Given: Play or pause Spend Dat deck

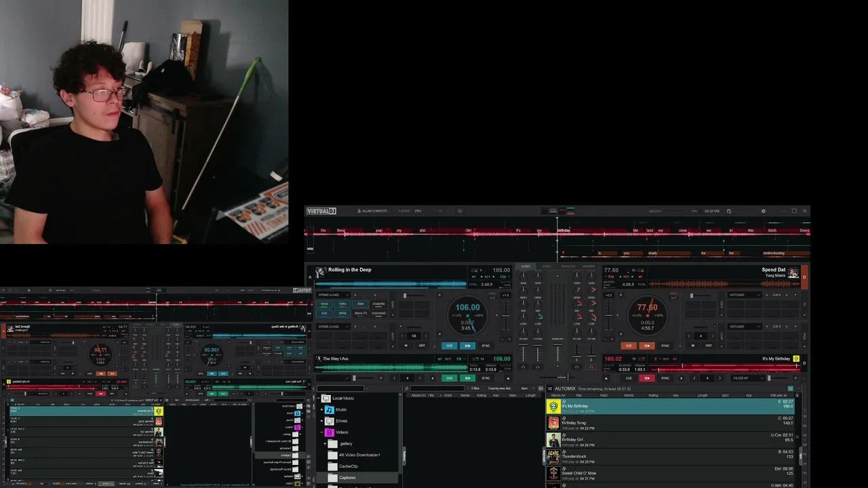Looking at the screenshot, I should click(x=647, y=346).
